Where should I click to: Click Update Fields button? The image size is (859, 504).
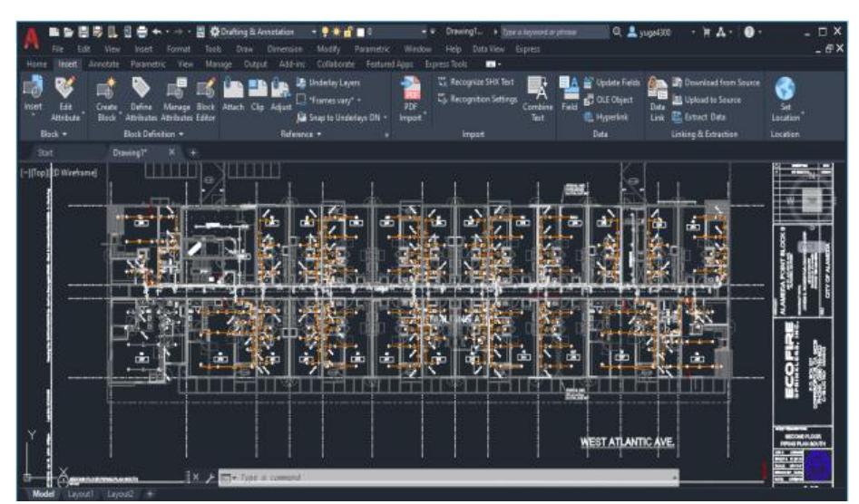pyautogui.click(x=611, y=82)
